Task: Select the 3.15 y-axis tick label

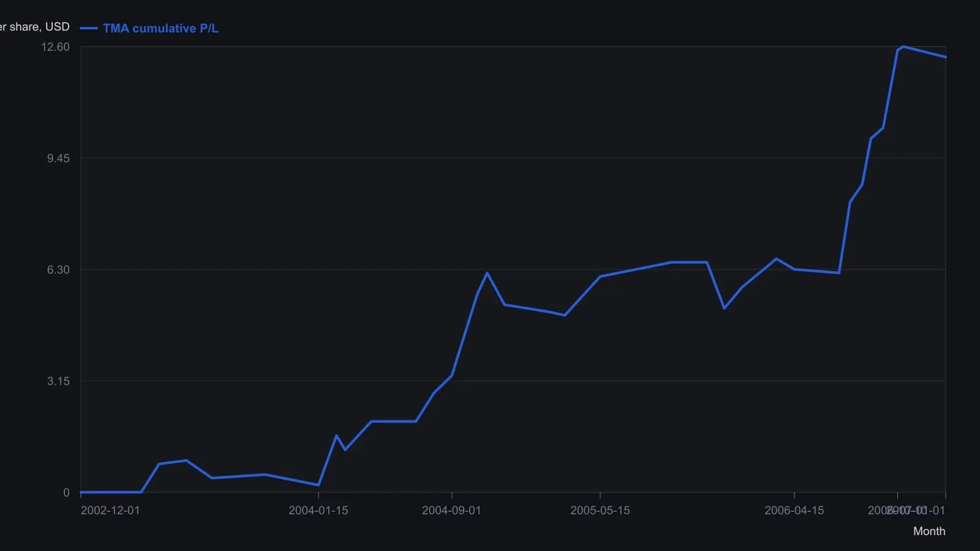Action: 59,381
